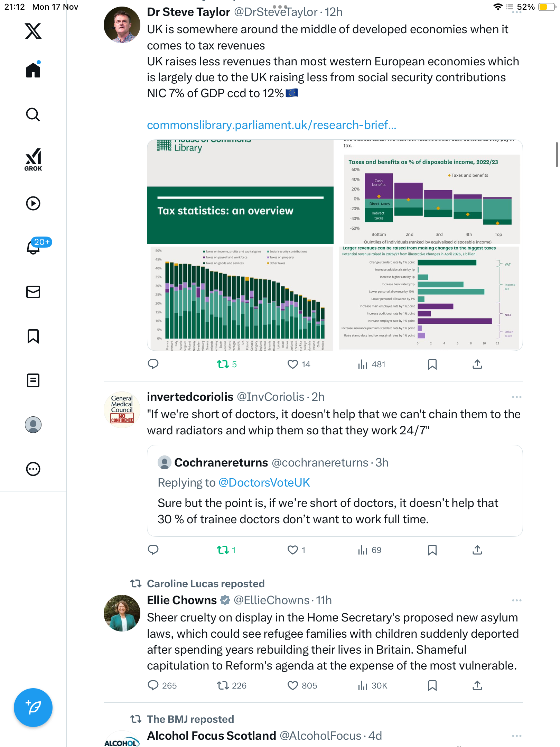Bookmark Ellie Chowns' asylum laws post
The image size is (560, 747).
click(432, 685)
